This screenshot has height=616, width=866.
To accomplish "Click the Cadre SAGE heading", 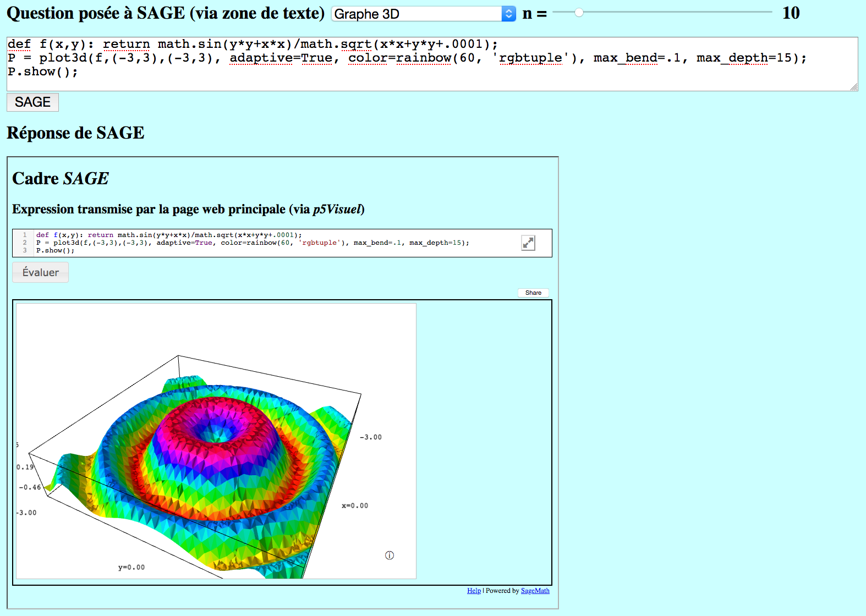I will 61,178.
